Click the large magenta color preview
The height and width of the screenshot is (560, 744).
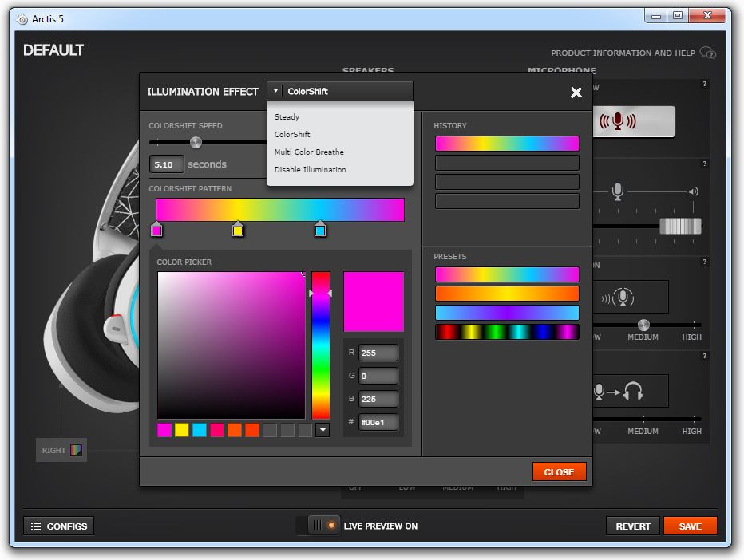click(x=374, y=302)
